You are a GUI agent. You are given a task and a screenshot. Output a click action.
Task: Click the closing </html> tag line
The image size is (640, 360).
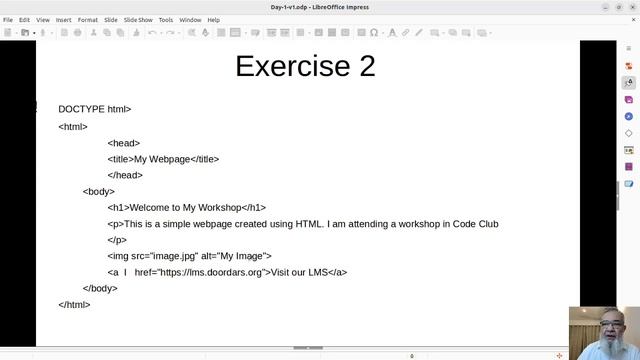[x=74, y=305]
